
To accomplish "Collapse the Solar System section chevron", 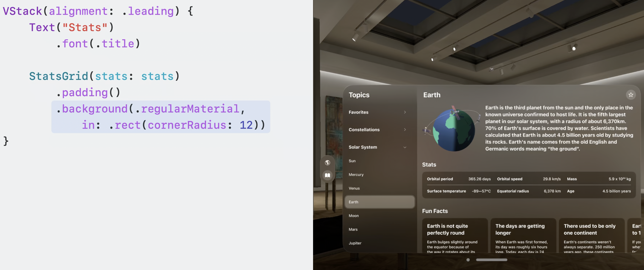I will pyautogui.click(x=405, y=147).
